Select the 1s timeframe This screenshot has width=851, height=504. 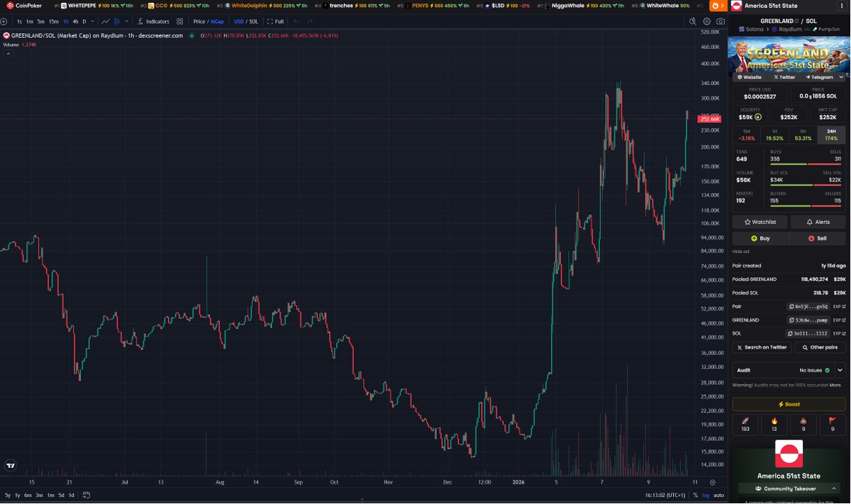(x=19, y=21)
